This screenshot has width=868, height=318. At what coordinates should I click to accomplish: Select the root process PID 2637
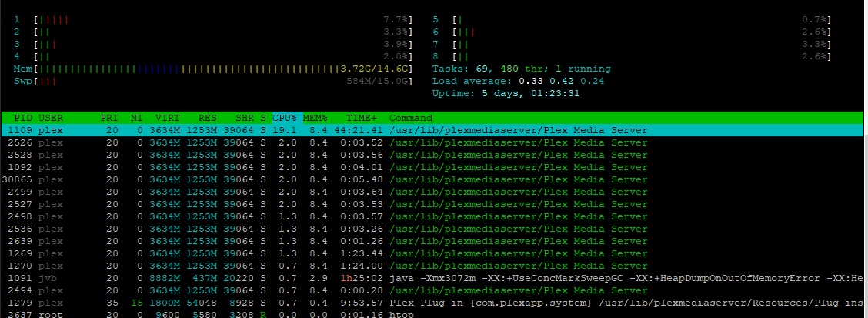click(432, 314)
